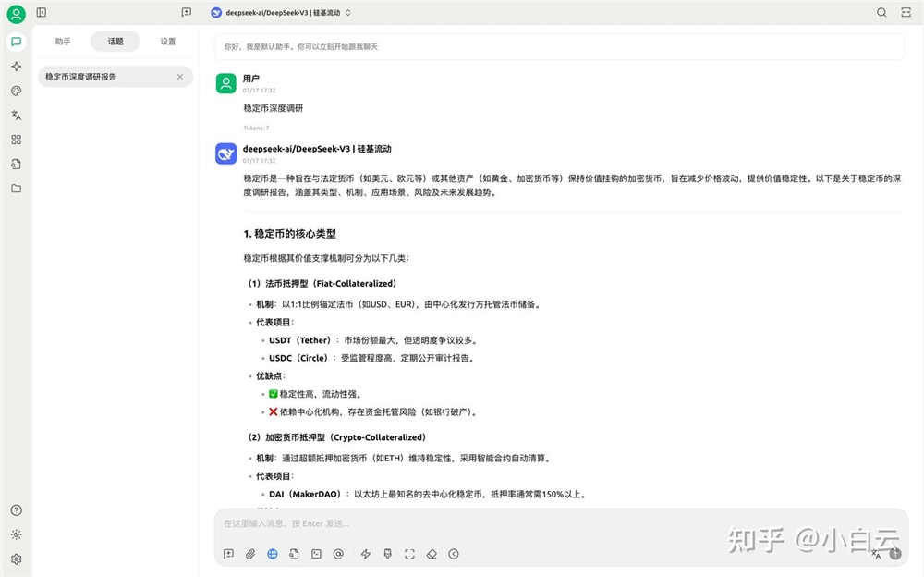This screenshot has height=577, width=924.
Task: Switch theme using the sun icon
Action: tap(16, 534)
